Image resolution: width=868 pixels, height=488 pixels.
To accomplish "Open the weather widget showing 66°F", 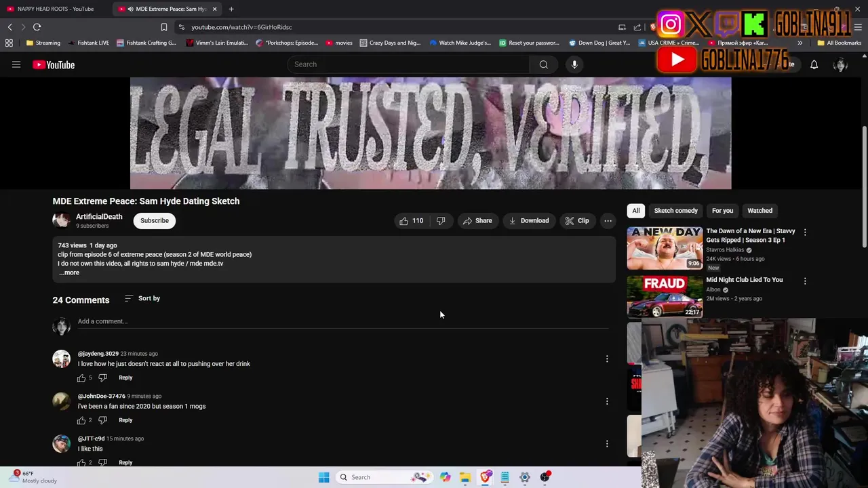I will [x=34, y=477].
